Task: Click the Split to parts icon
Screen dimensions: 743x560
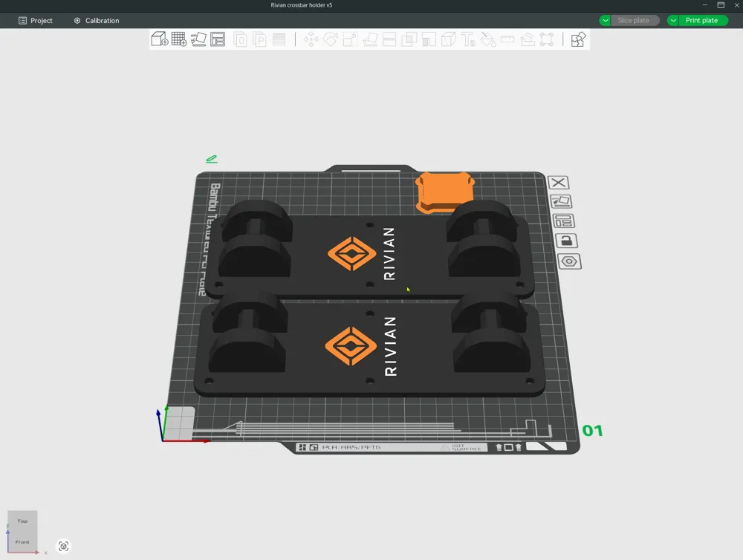Action: point(259,39)
